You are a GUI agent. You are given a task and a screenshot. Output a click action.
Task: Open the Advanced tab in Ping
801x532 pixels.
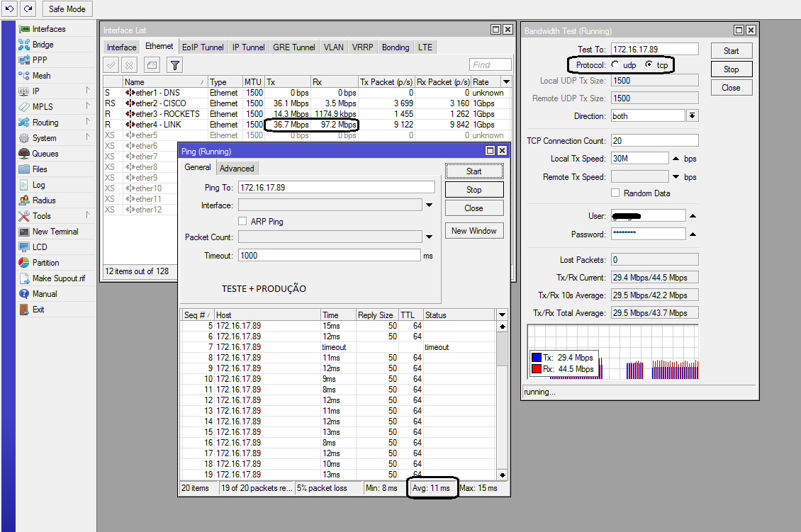click(237, 169)
